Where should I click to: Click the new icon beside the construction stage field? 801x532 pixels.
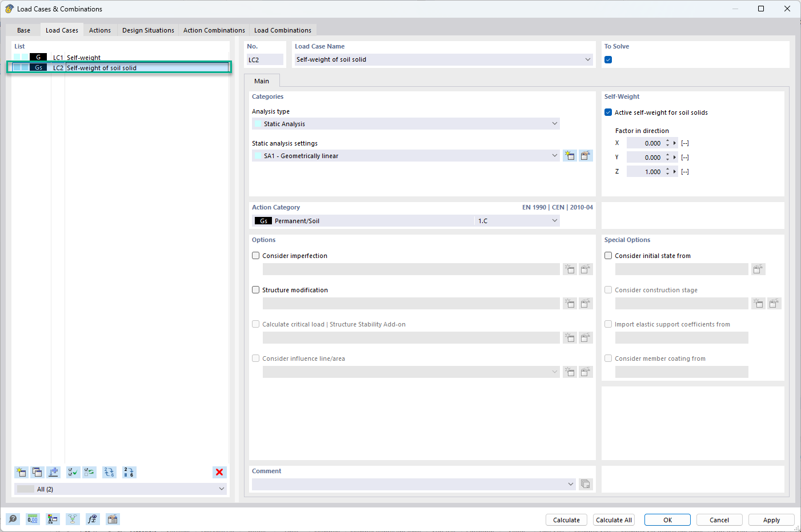tap(758, 304)
